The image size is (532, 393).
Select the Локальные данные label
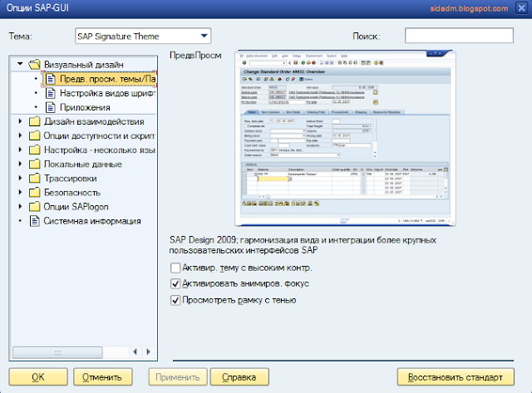click(83, 165)
